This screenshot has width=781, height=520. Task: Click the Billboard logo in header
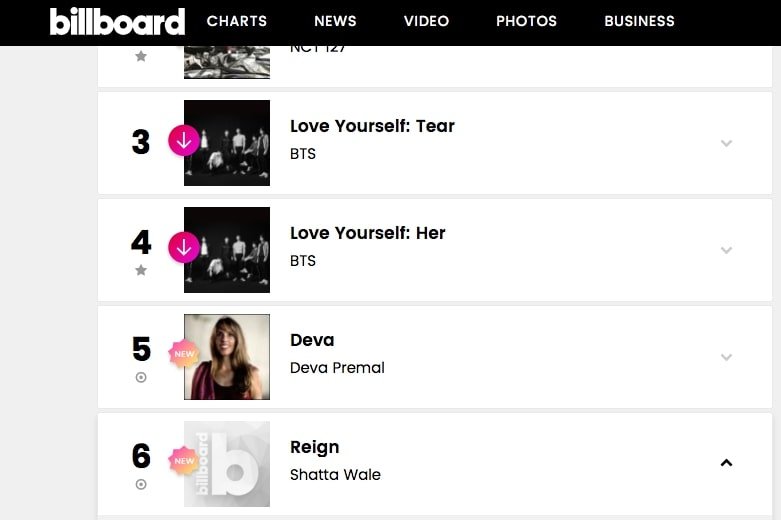tap(117, 21)
